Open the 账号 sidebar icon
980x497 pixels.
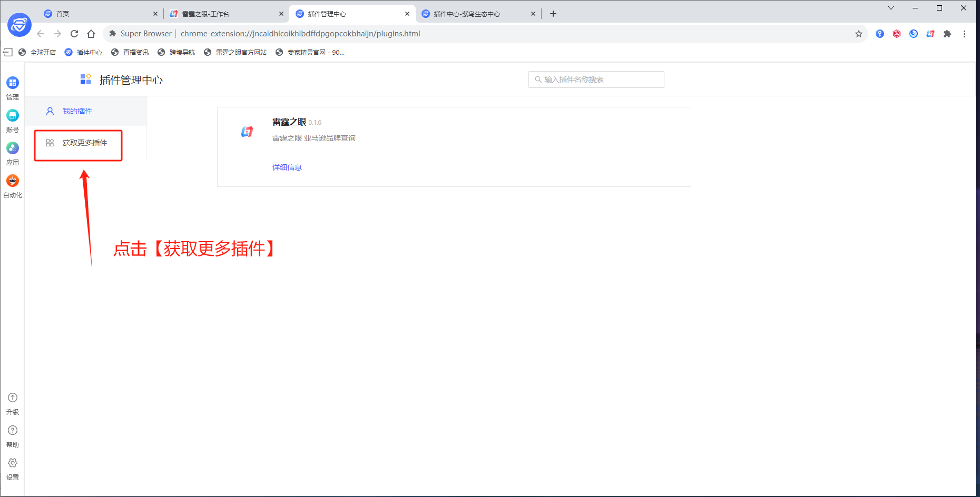pos(13,116)
